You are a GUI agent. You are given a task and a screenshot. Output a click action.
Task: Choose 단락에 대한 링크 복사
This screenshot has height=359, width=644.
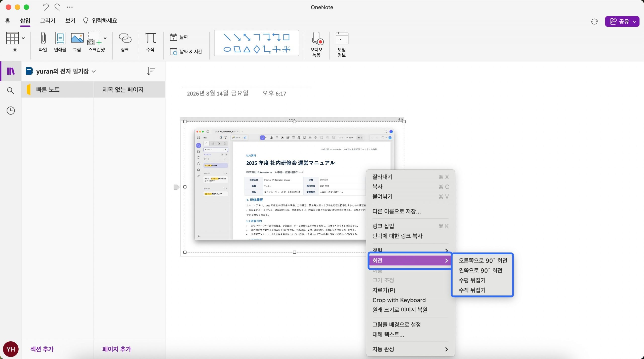[410, 236]
